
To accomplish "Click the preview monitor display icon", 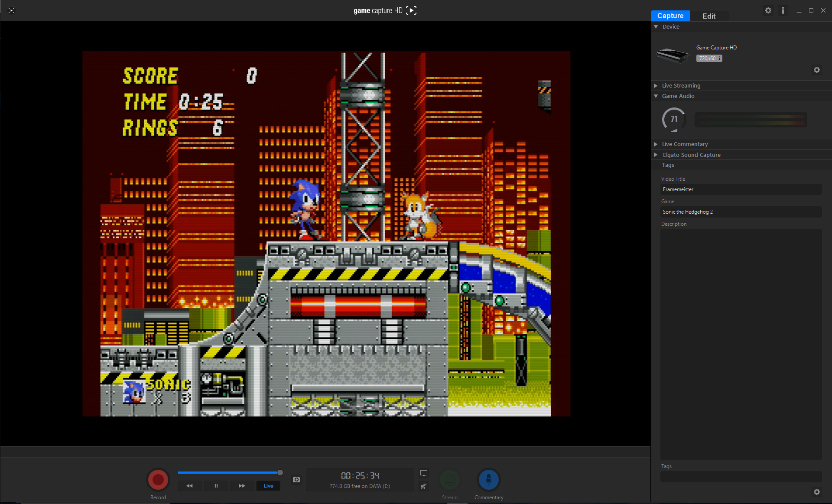I will click(x=424, y=473).
